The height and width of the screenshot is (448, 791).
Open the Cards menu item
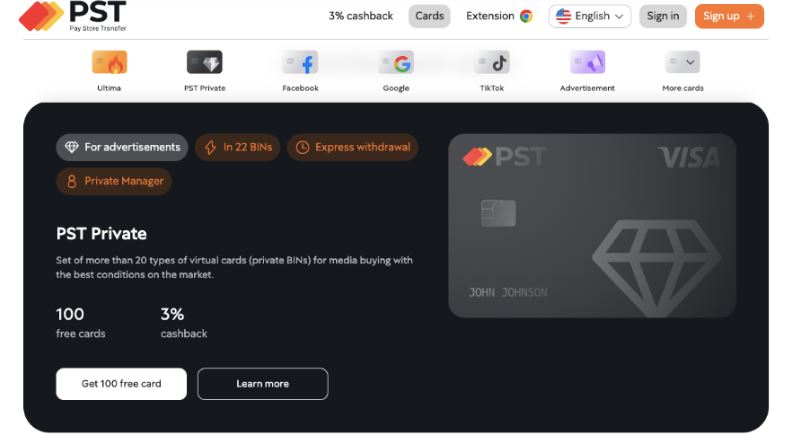pyautogui.click(x=429, y=16)
